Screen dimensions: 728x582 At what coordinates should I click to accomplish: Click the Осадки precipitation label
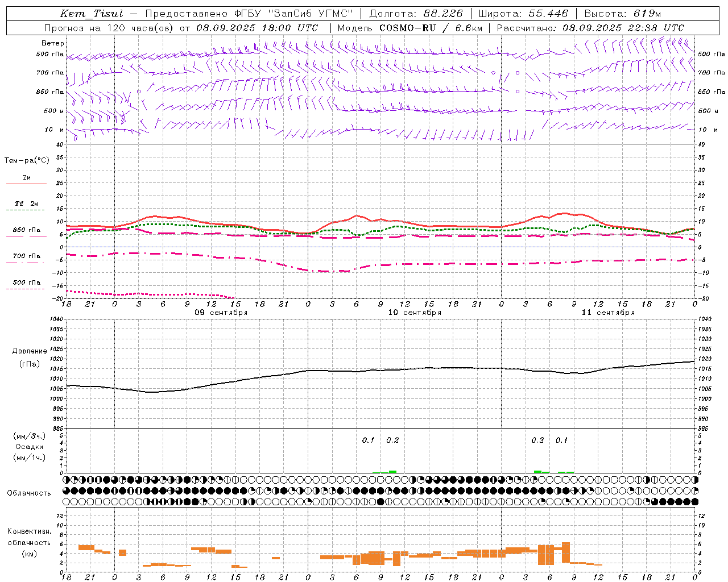click(30, 447)
